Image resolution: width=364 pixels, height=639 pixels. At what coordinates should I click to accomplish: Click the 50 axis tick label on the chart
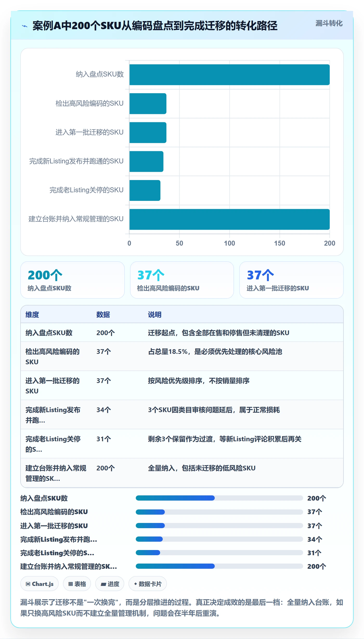(x=179, y=243)
